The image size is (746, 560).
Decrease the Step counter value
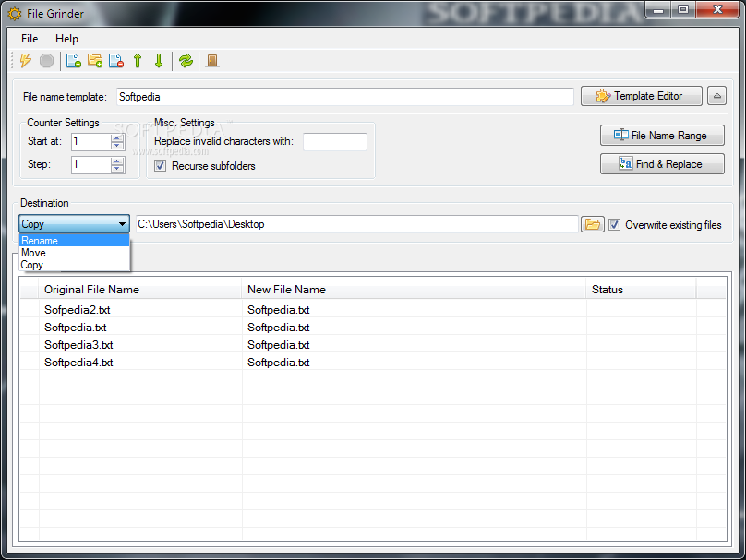[117, 169]
